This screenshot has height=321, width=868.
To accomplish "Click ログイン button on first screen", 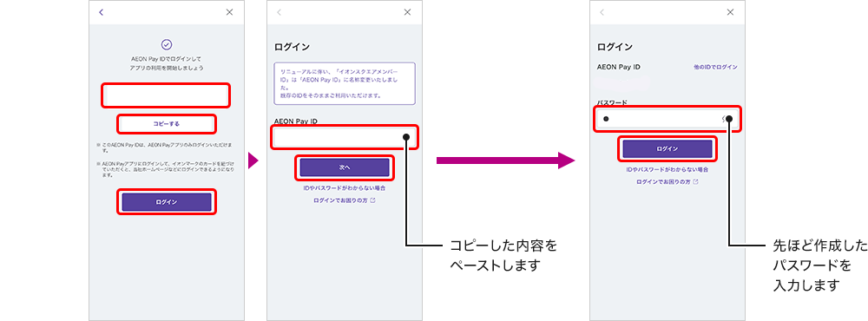I will (x=166, y=202).
